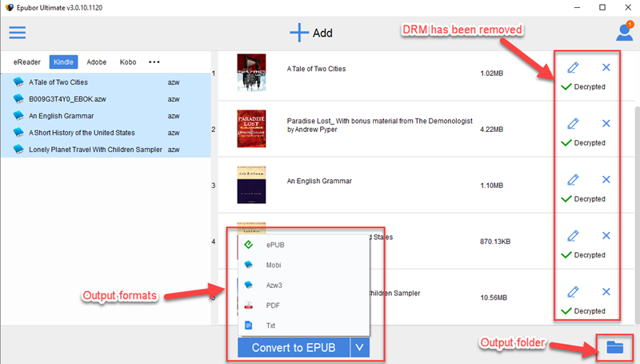This screenshot has width=640, height=364.
Task: Edit metadata for the 870.13KB book
Action: pyautogui.click(x=573, y=235)
